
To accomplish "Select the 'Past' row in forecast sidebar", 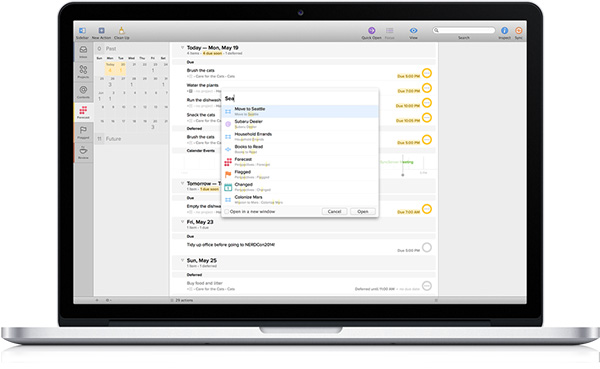I will [131, 49].
